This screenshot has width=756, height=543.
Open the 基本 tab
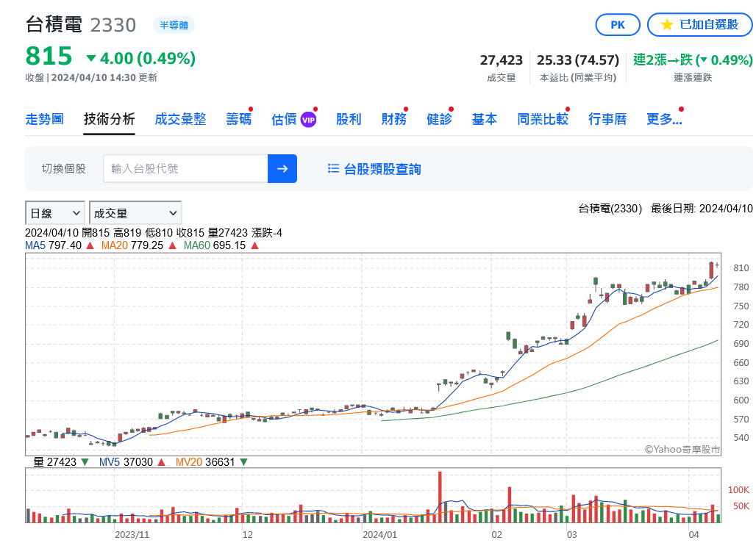click(485, 119)
